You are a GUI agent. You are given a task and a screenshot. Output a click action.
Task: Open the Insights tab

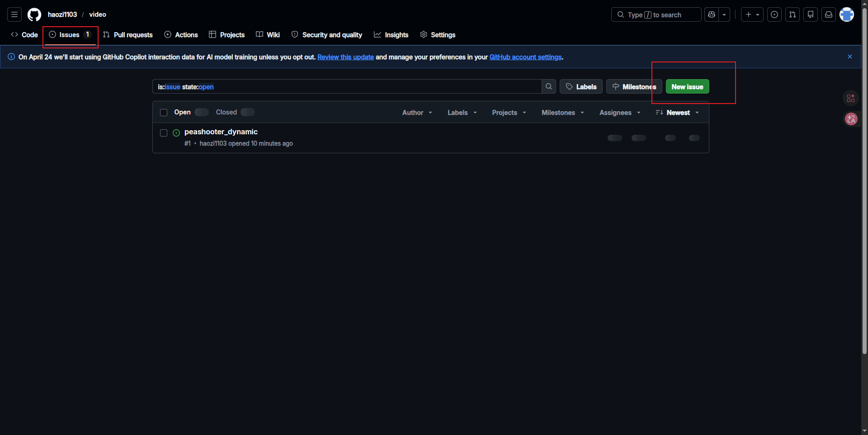point(391,35)
